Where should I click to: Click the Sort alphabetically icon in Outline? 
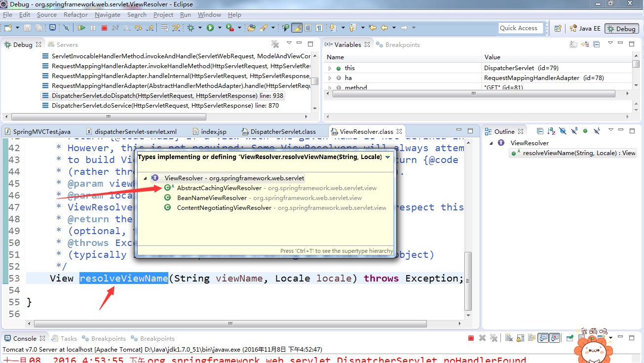point(551,131)
